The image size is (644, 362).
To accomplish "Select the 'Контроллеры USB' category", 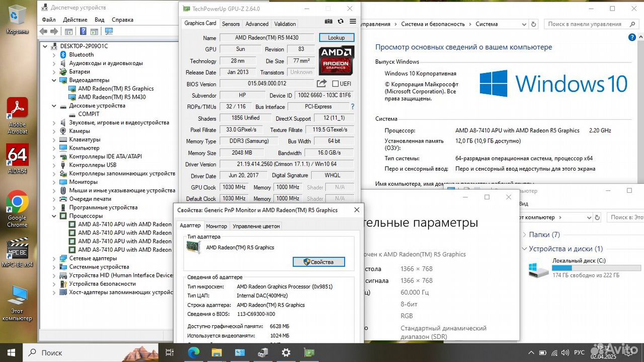I will point(93,165).
